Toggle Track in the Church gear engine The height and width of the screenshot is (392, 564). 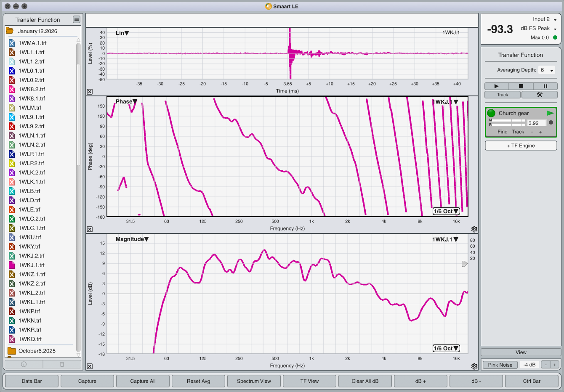pos(518,132)
